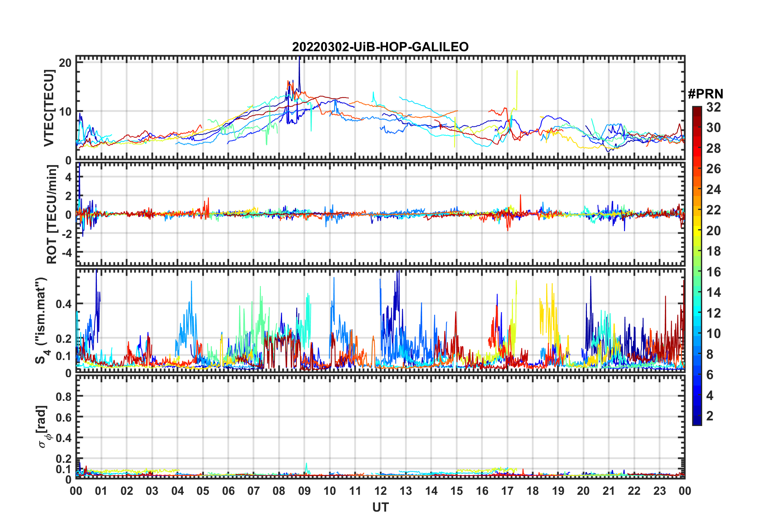Screen dimensions: 761x532
Task: Click the #PRN colorbar title
Action: coord(705,94)
